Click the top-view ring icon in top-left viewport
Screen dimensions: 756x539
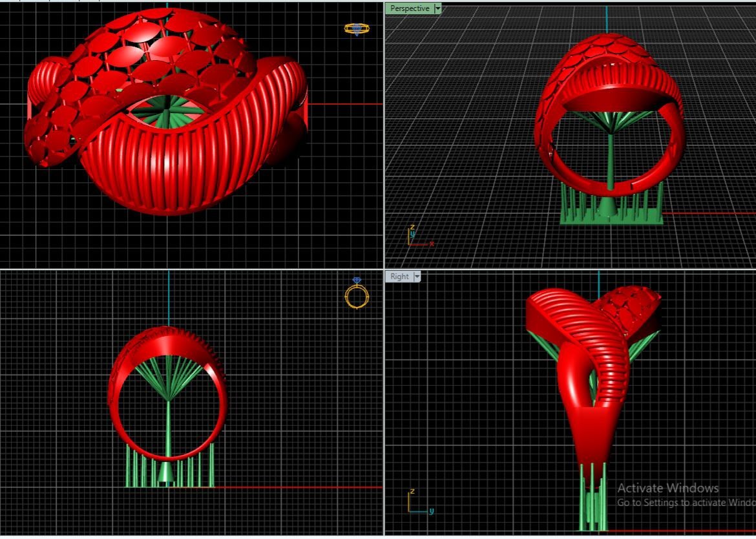click(357, 28)
